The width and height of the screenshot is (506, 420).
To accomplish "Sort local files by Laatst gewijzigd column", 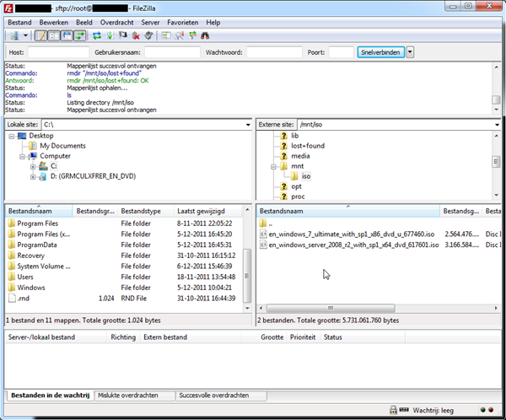I will click(207, 211).
